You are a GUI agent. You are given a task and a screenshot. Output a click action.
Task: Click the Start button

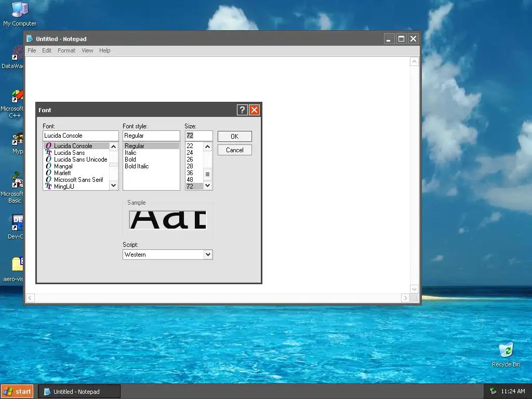17,392
